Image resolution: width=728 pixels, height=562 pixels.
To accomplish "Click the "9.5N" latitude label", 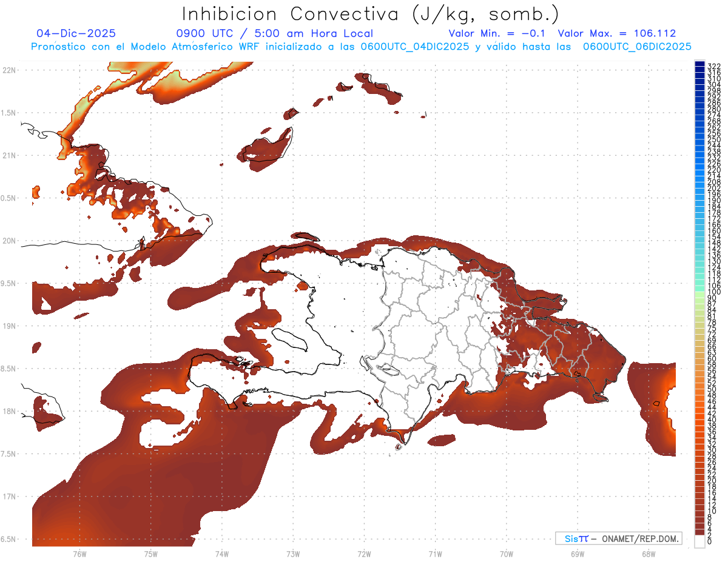I will click(9, 283).
